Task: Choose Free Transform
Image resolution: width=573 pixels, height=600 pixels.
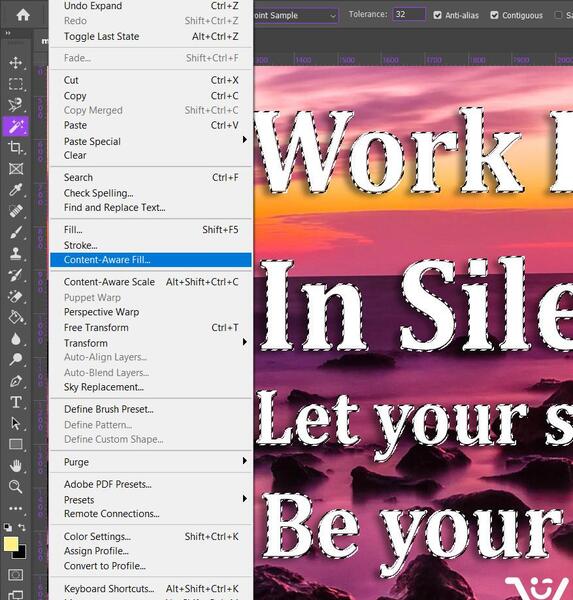Action: coord(151,328)
